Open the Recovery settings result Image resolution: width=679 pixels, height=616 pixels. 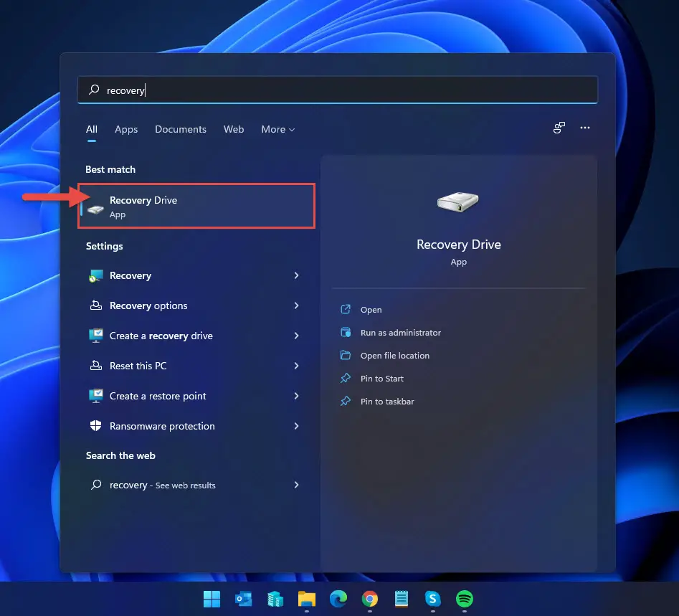[194, 275]
